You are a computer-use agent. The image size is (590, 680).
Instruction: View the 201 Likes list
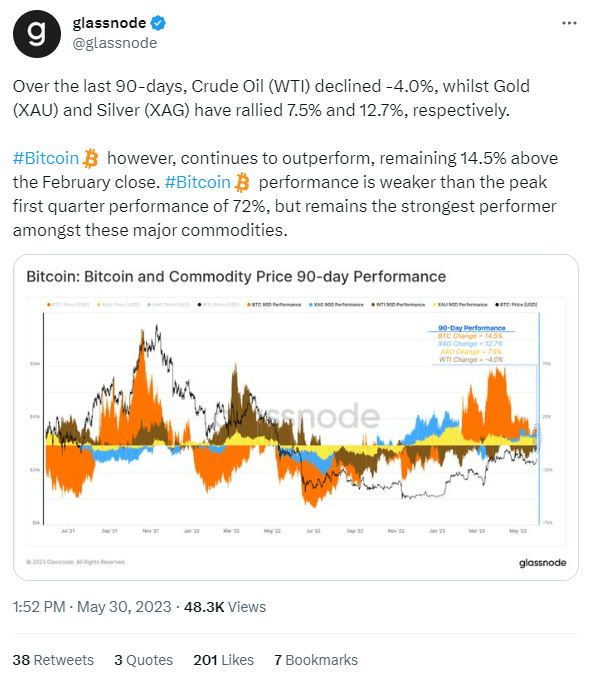(223, 660)
